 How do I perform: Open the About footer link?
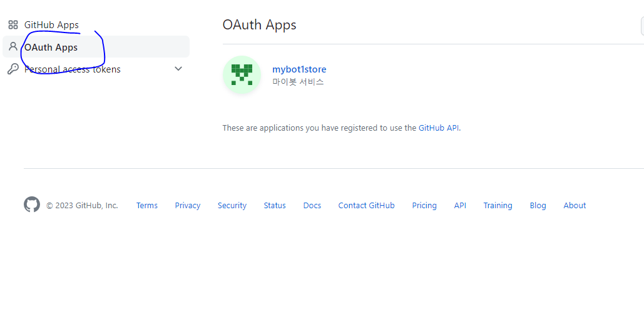click(575, 206)
